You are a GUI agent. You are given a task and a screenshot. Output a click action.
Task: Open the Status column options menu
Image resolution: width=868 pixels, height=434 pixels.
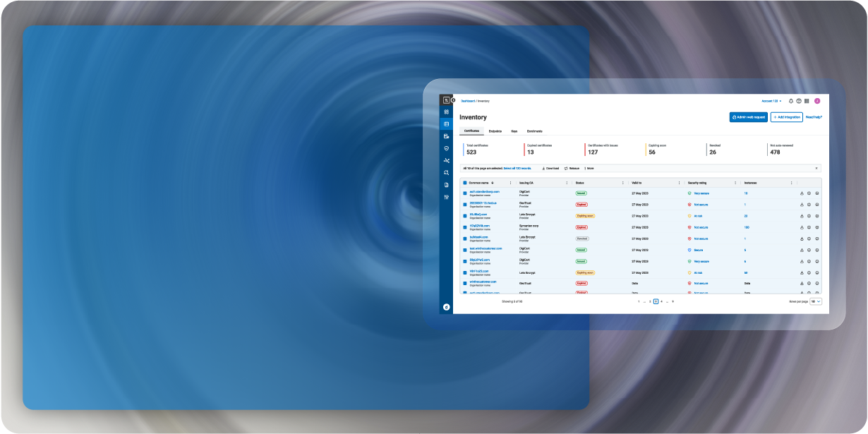pos(622,182)
